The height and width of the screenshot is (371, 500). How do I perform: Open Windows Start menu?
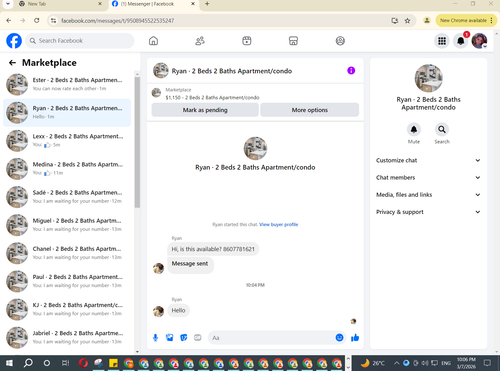[x=9, y=363]
